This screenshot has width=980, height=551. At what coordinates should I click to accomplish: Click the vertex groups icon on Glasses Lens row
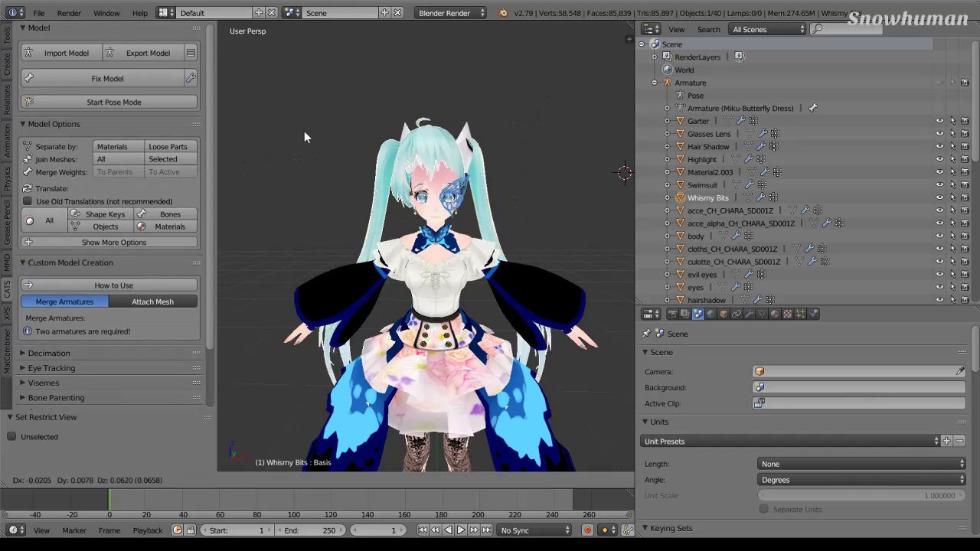coord(776,134)
